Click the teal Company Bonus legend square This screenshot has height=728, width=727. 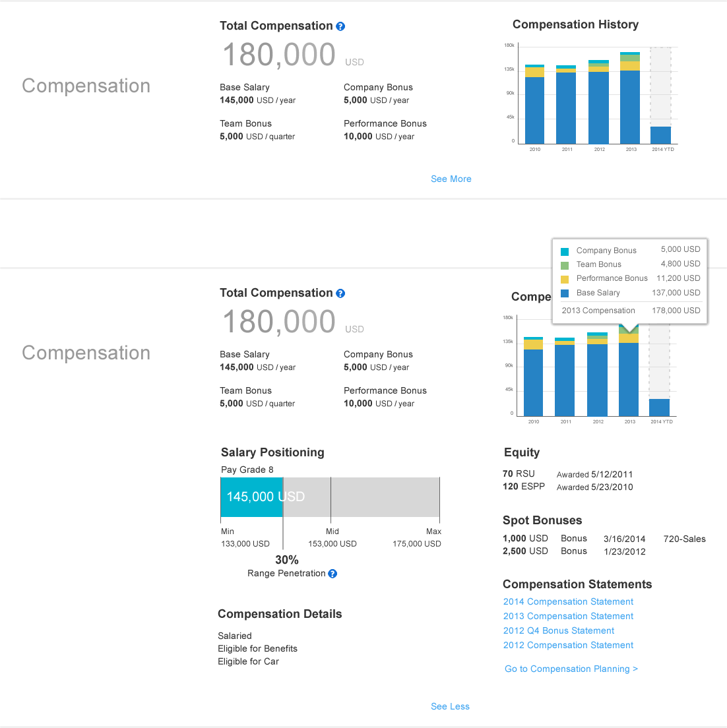[565, 251]
